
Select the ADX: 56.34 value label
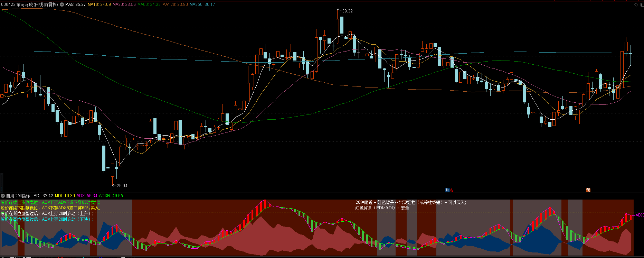87,196
